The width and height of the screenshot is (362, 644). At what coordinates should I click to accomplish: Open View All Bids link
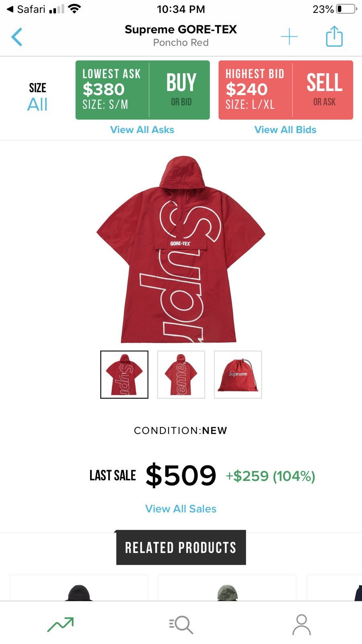tap(285, 130)
